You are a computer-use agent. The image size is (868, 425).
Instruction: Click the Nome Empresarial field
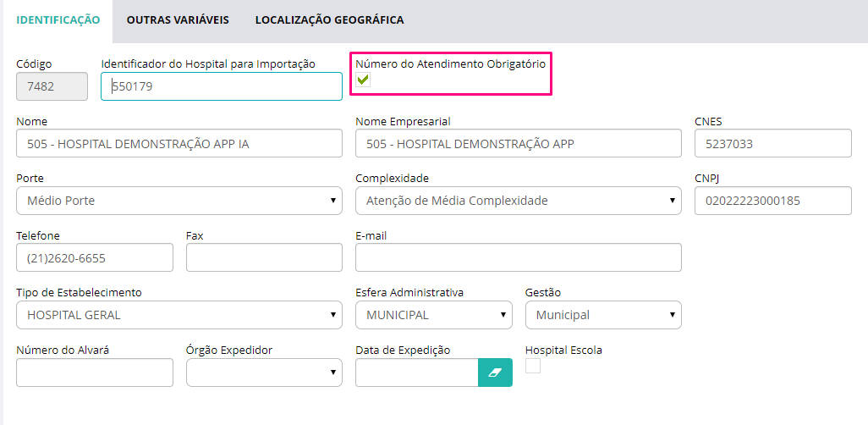[518, 144]
